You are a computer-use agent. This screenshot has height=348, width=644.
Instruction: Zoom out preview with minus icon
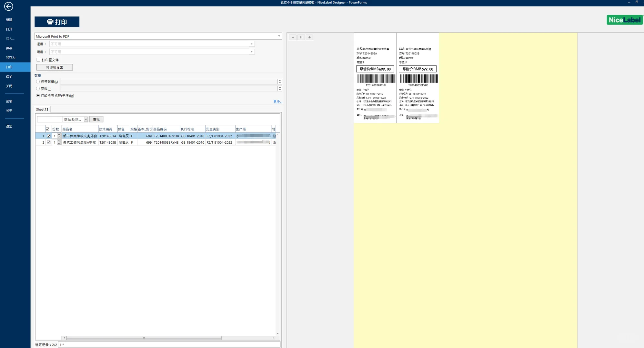click(293, 37)
